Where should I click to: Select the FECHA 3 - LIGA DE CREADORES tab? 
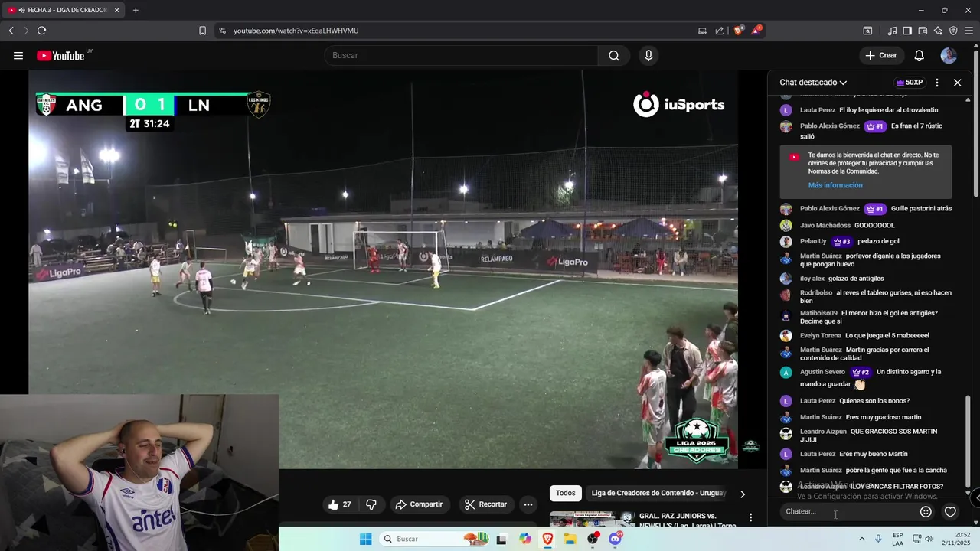coord(61,10)
